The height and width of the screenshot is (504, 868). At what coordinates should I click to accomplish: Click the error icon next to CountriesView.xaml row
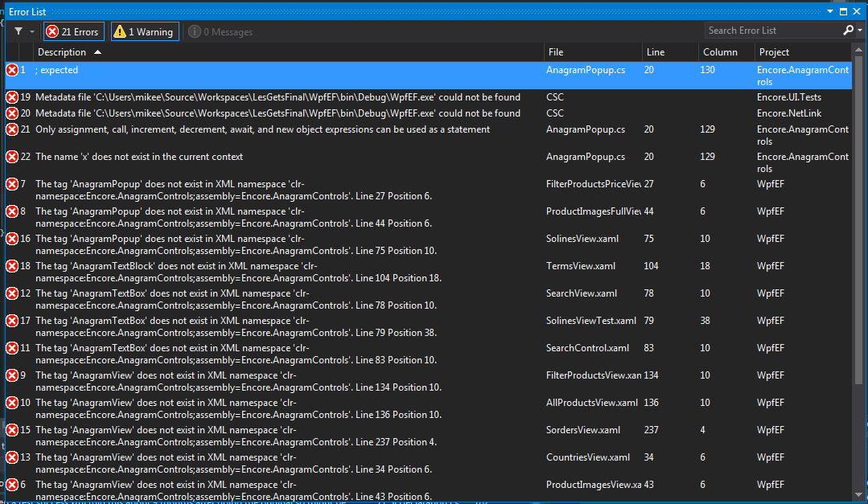[x=12, y=457]
